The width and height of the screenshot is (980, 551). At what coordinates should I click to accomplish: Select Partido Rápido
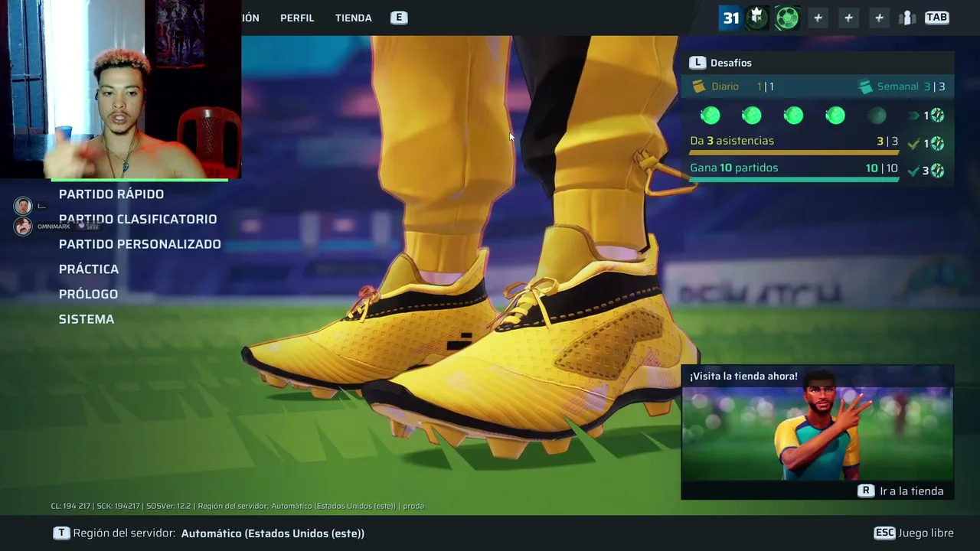[111, 194]
